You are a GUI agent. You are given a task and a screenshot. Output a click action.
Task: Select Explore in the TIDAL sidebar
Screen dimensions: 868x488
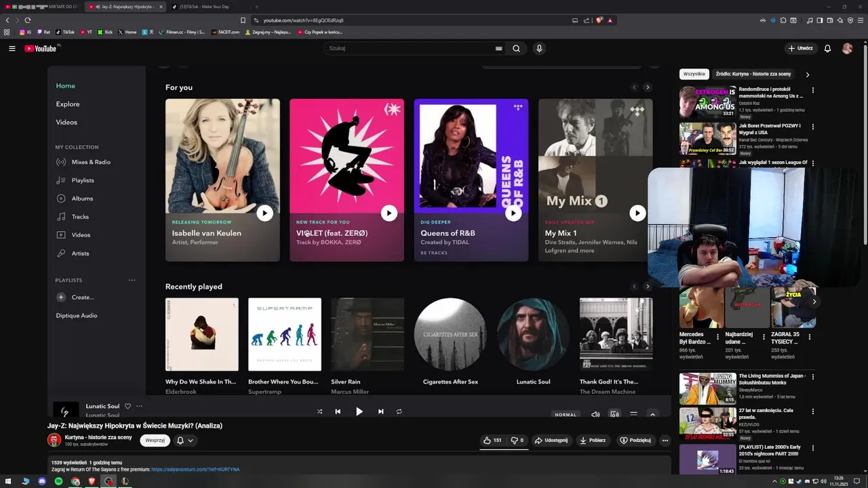click(x=68, y=104)
